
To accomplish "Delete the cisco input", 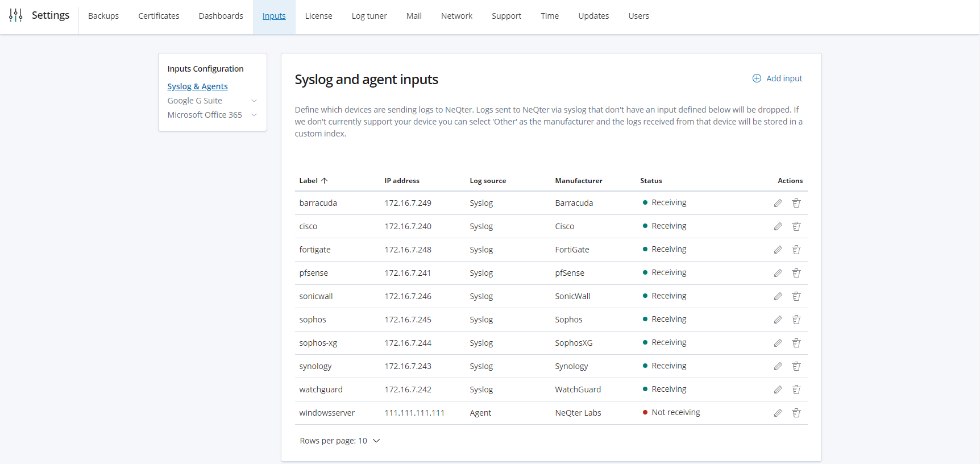I will (796, 226).
